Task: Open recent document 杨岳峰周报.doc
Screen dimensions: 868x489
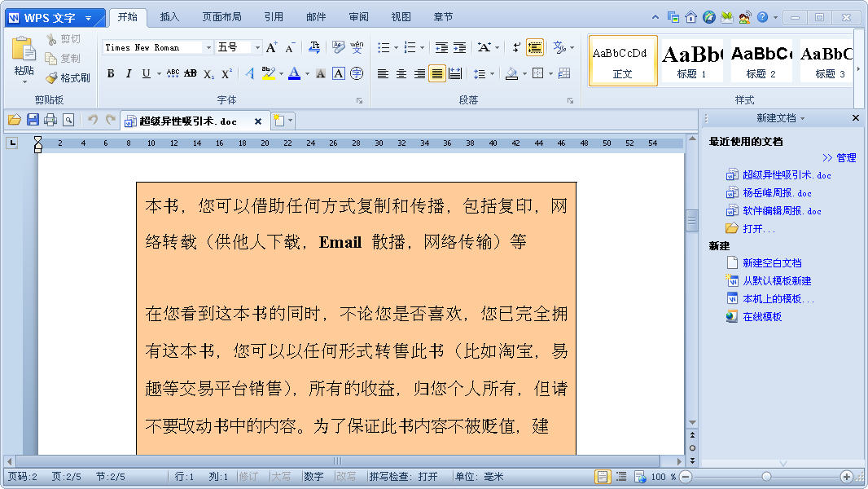Action: click(777, 193)
